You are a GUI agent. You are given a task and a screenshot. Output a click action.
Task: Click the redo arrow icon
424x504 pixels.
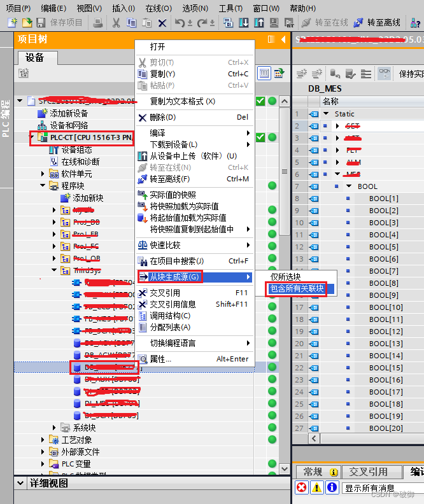point(202,22)
